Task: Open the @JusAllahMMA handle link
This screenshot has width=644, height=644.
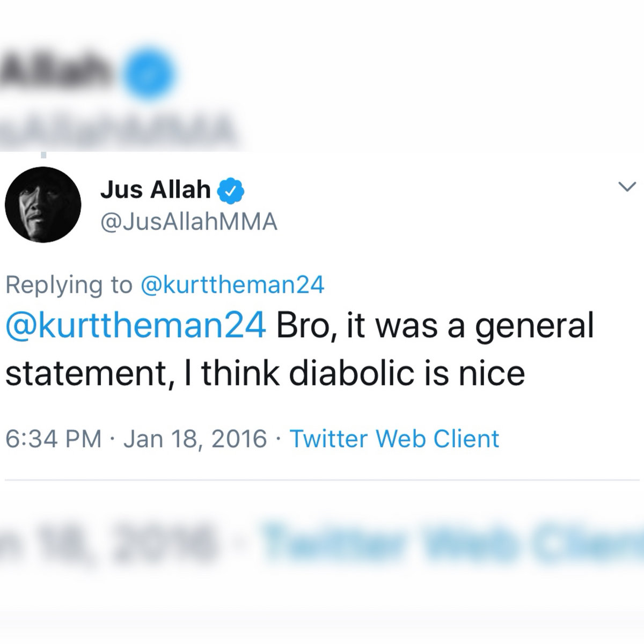Action: click(189, 222)
